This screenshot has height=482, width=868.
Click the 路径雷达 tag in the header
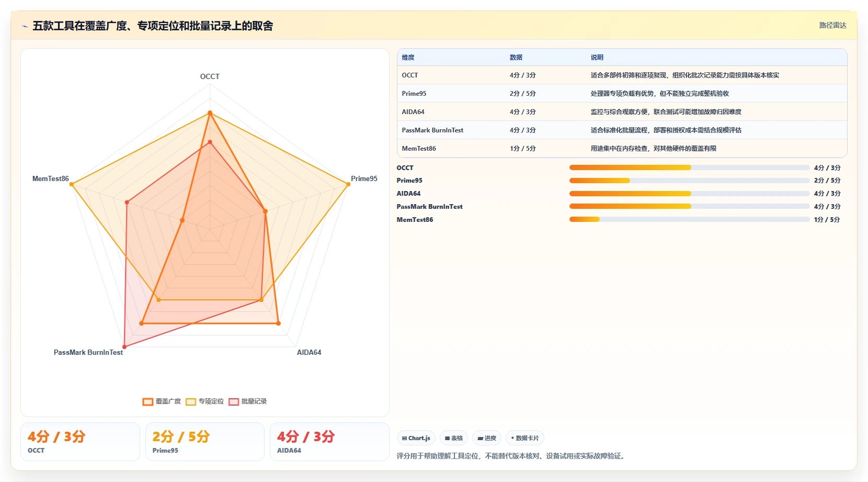tap(832, 25)
